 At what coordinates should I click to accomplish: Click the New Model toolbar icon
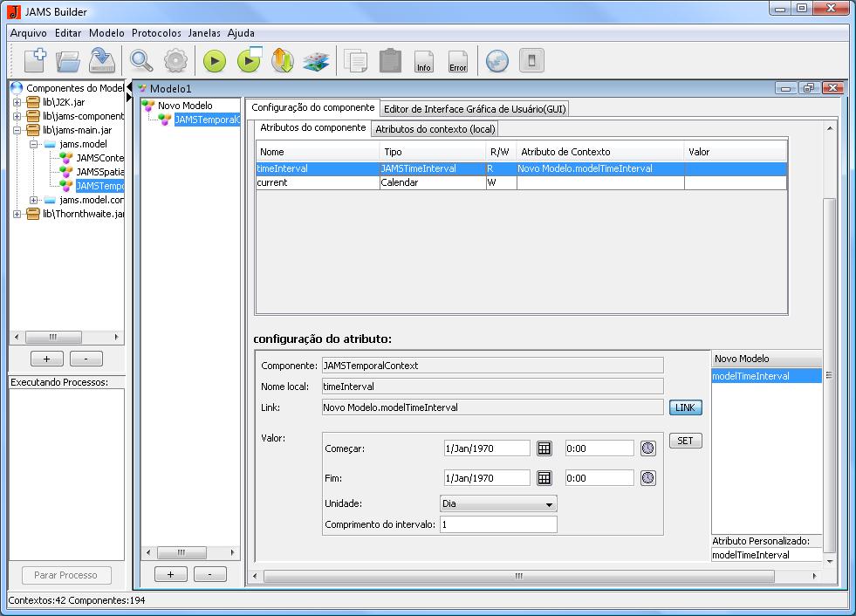pos(34,60)
